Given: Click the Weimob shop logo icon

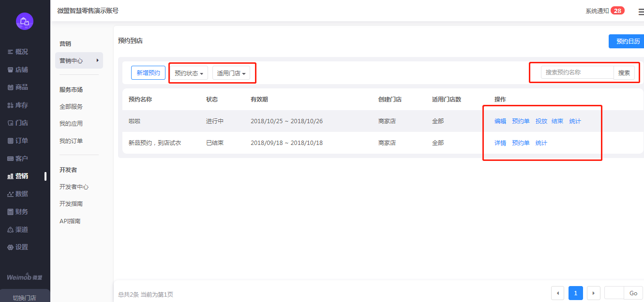Looking at the screenshot, I should click(24, 21).
